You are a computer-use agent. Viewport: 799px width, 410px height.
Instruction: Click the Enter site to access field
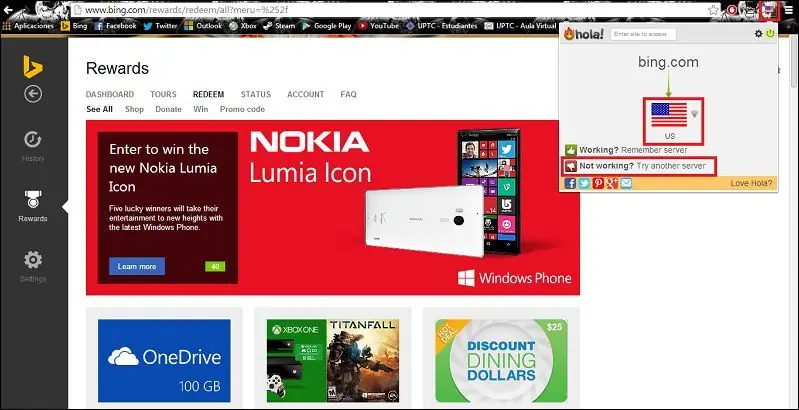coord(643,34)
